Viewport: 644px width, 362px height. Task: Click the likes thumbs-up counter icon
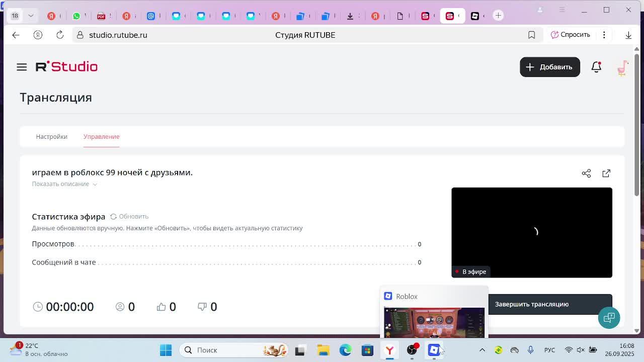point(161,307)
